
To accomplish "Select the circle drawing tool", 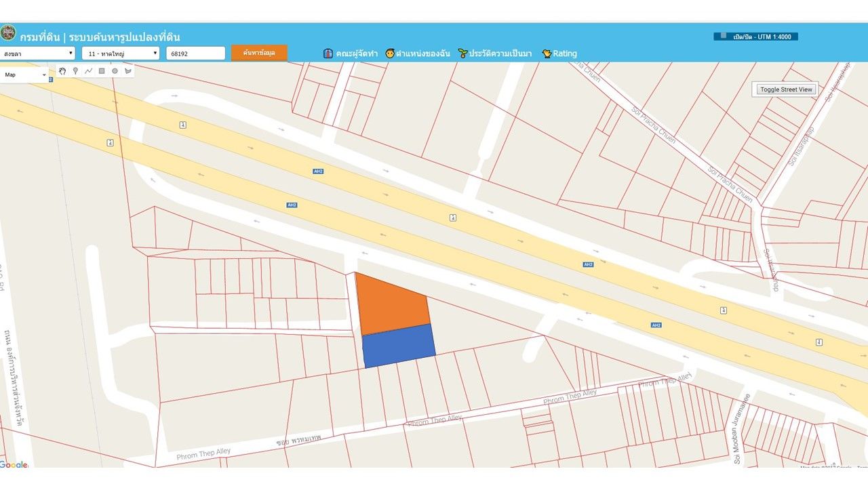I will click(x=115, y=70).
